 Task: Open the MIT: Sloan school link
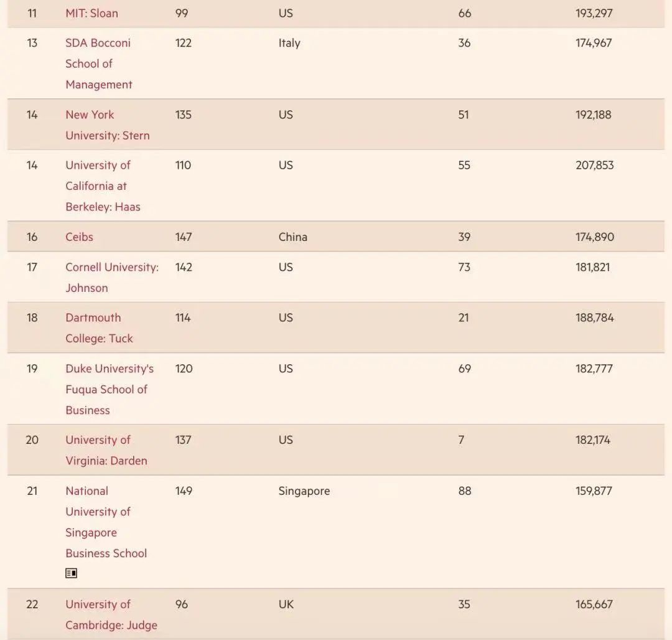point(91,13)
